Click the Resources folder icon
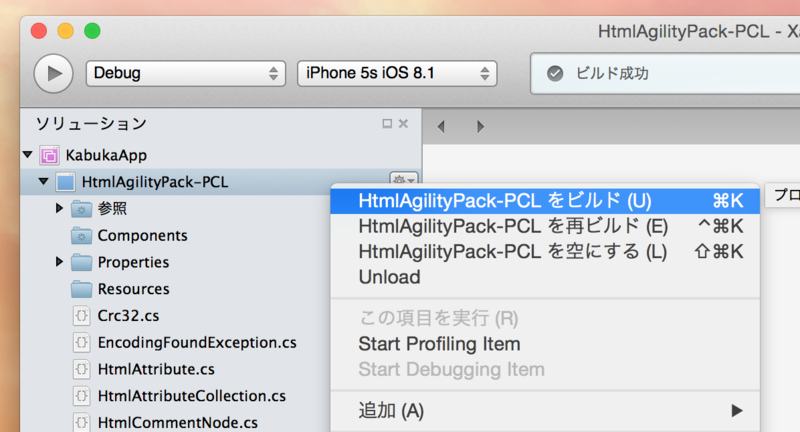 (82, 289)
